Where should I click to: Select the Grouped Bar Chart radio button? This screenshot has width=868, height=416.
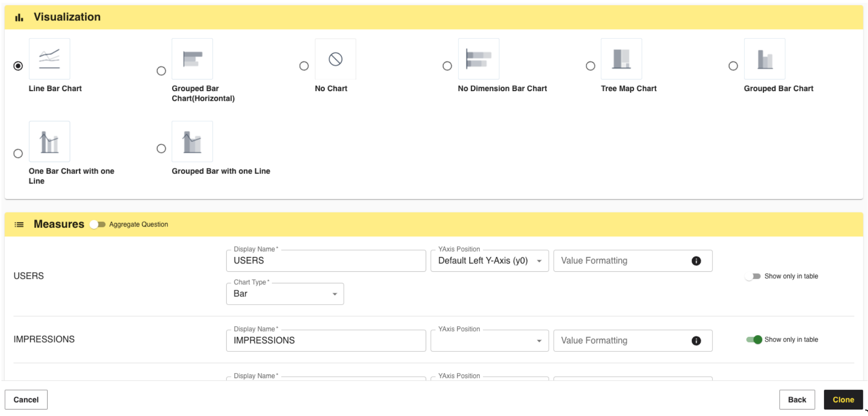point(733,66)
